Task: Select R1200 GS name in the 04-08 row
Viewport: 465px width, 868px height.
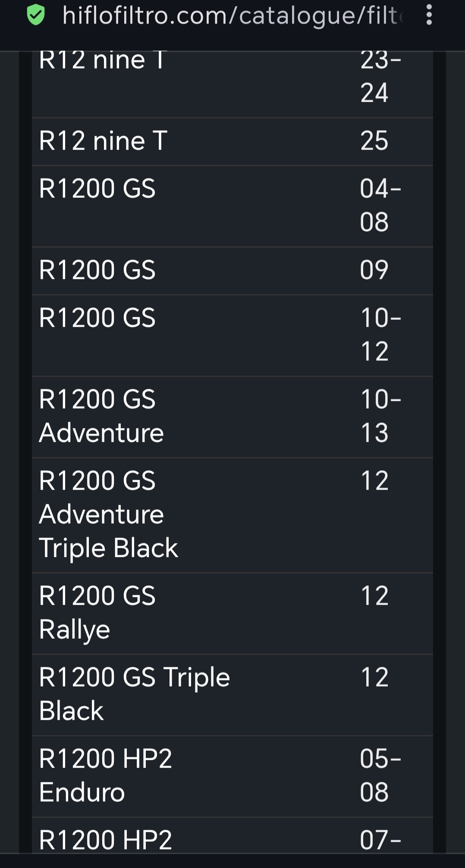Action: click(x=97, y=189)
